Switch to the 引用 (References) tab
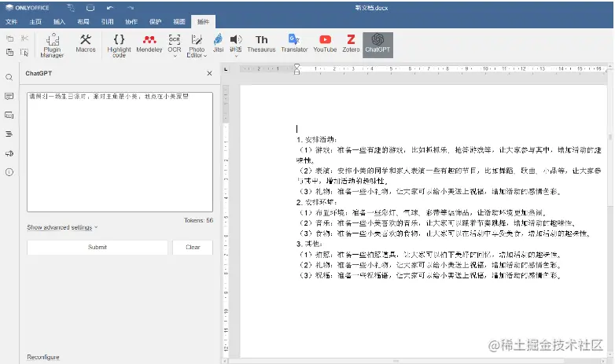The width and height of the screenshot is (615, 364). [107, 21]
